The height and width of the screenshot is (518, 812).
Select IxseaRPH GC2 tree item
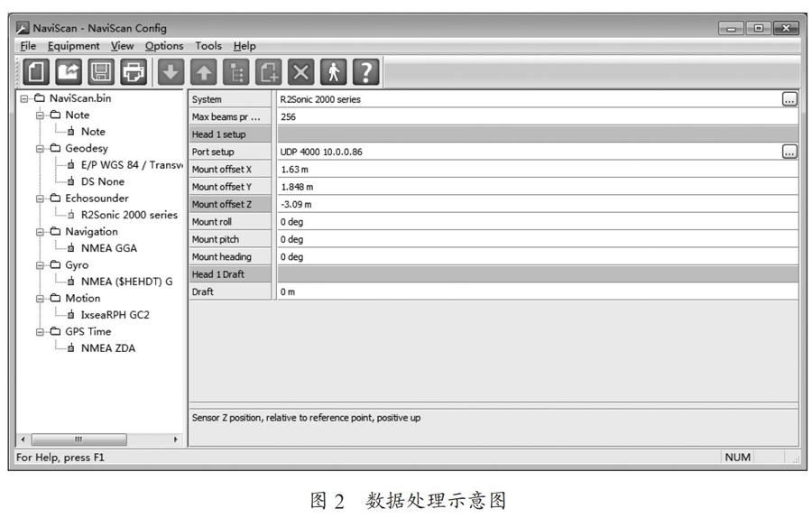click(115, 315)
